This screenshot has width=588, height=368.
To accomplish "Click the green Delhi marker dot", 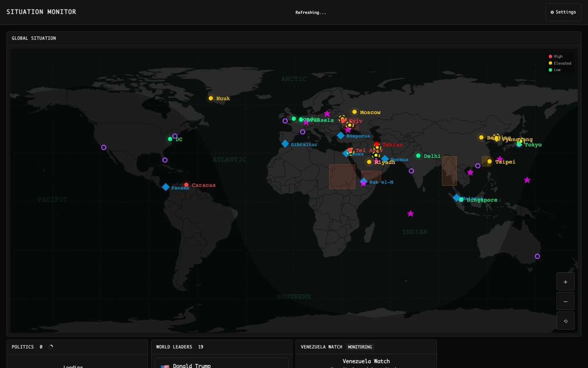I will (x=418, y=156).
